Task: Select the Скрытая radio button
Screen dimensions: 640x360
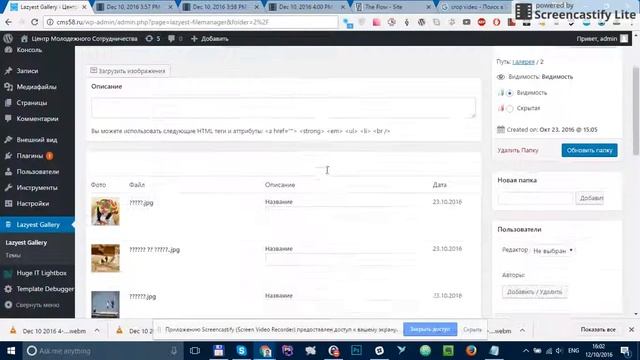Action: click(x=510, y=109)
